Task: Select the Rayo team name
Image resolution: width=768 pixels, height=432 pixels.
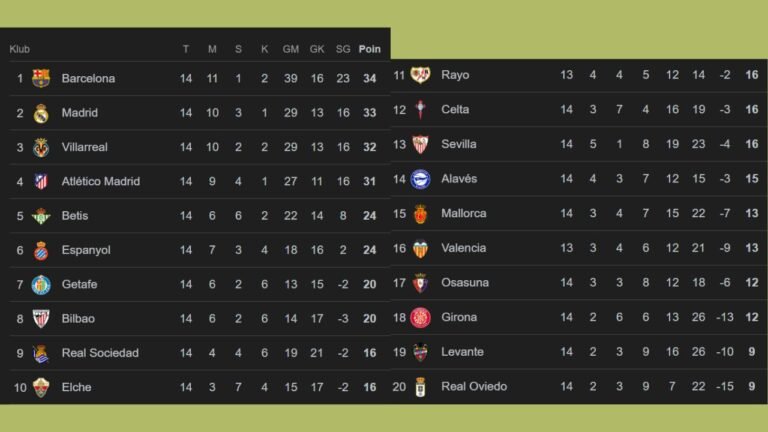Action: click(455, 75)
